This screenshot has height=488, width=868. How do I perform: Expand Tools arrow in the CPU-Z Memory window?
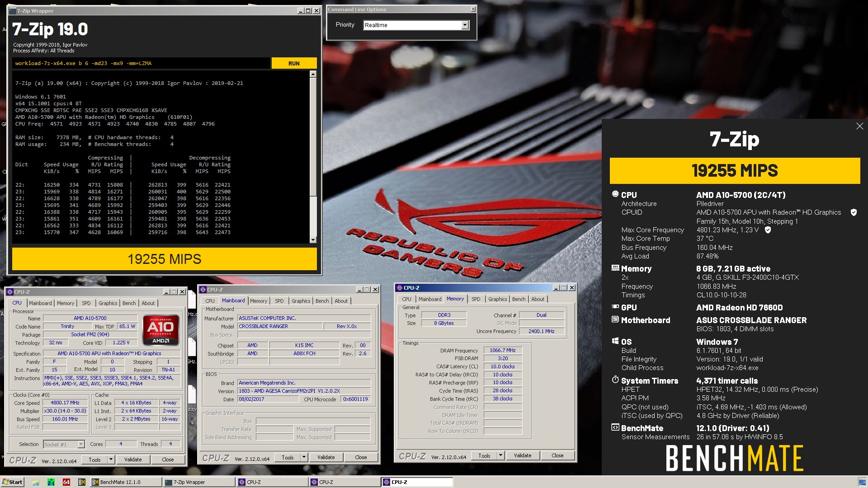click(500, 456)
